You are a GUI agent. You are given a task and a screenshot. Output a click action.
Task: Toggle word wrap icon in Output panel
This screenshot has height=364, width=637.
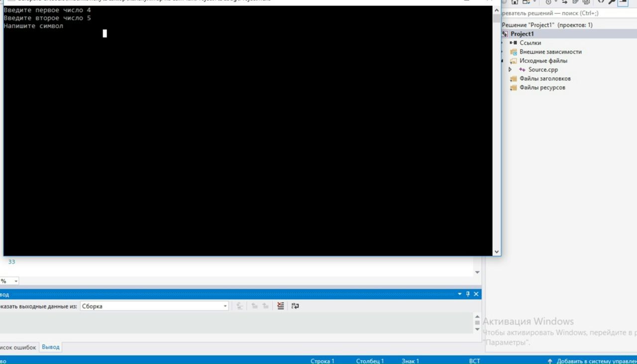(295, 306)
